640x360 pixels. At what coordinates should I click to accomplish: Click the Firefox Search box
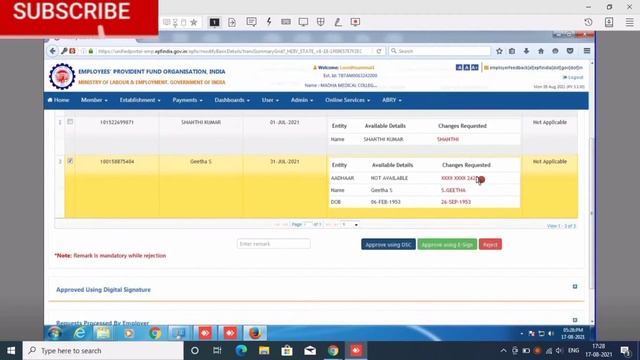[x=440, y=51]
